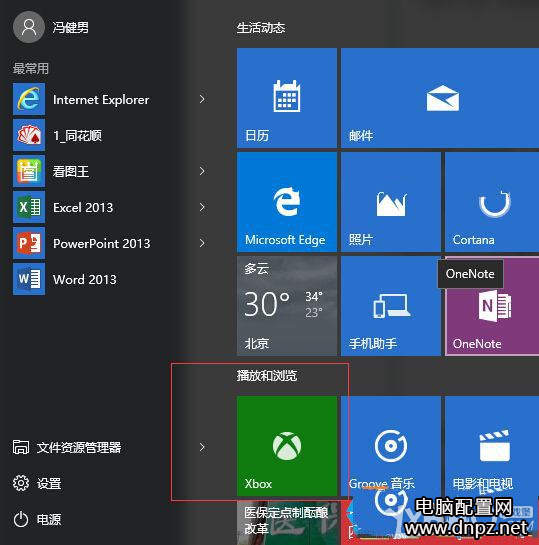Launch the Microsoft Edge tile
Screen dimensions: 539x545
point(287,202)
